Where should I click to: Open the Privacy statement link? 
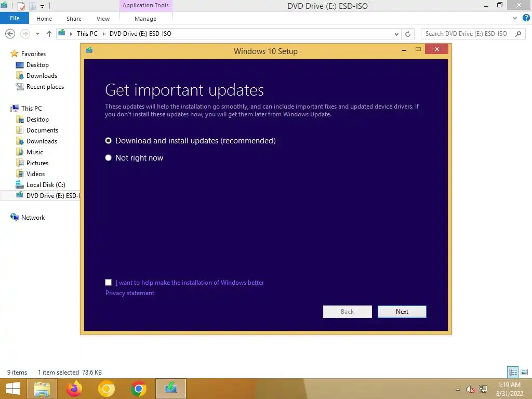tap(129, 293)
